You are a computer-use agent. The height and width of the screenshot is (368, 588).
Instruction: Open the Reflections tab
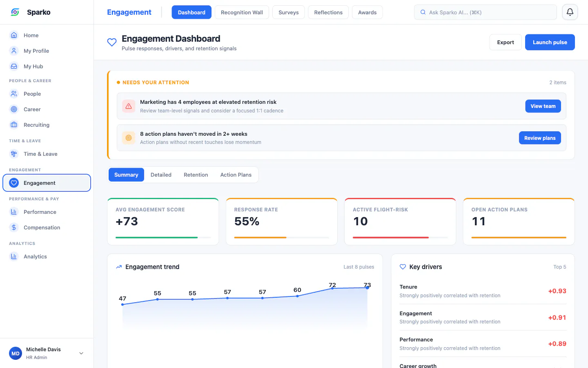[328, 12]
